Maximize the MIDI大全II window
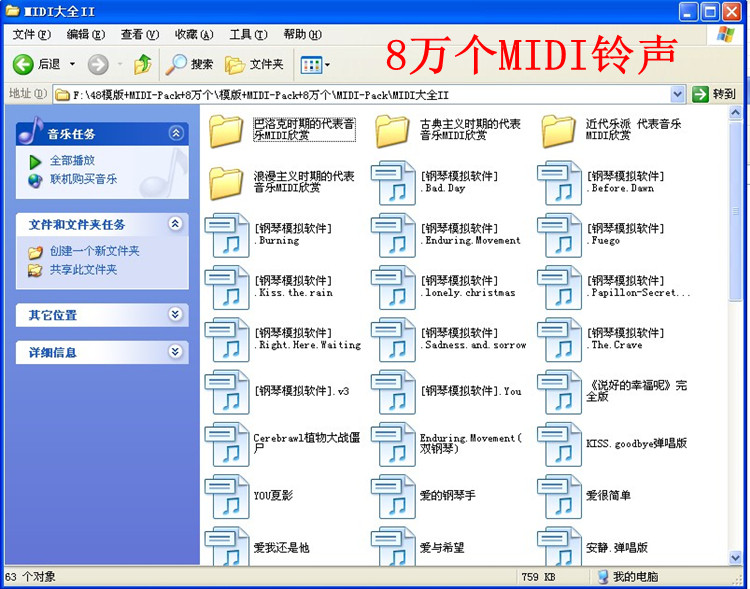Image resolution: width=750 pixels, height=589 pixels. pos(710,11)
